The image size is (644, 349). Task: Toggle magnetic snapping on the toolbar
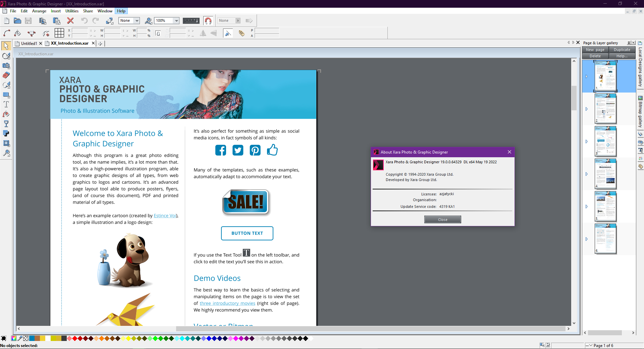(208, 21)
